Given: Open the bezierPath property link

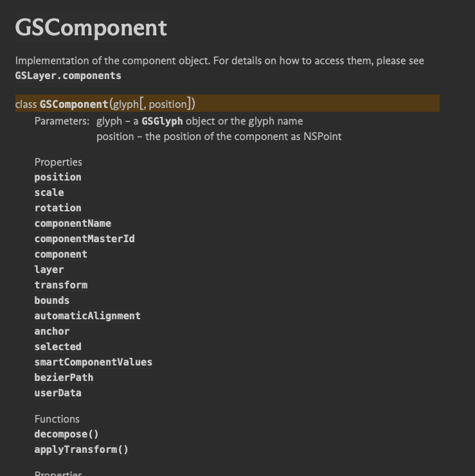Looking at the screenshot, I should [64, 378].
